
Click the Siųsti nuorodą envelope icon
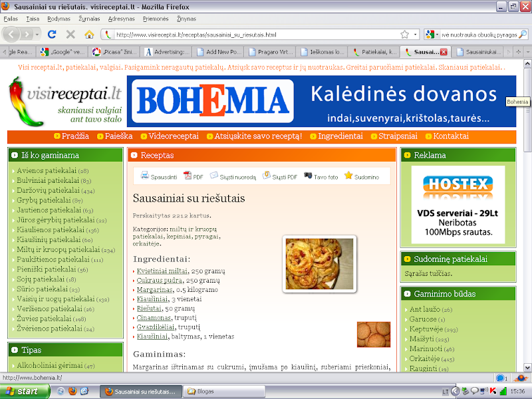tap(213, 176)
